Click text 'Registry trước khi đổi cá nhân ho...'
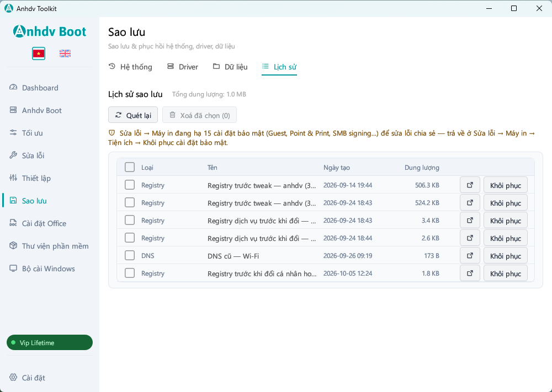The height and width of the screenshot is (392, 552). (262, 273)
